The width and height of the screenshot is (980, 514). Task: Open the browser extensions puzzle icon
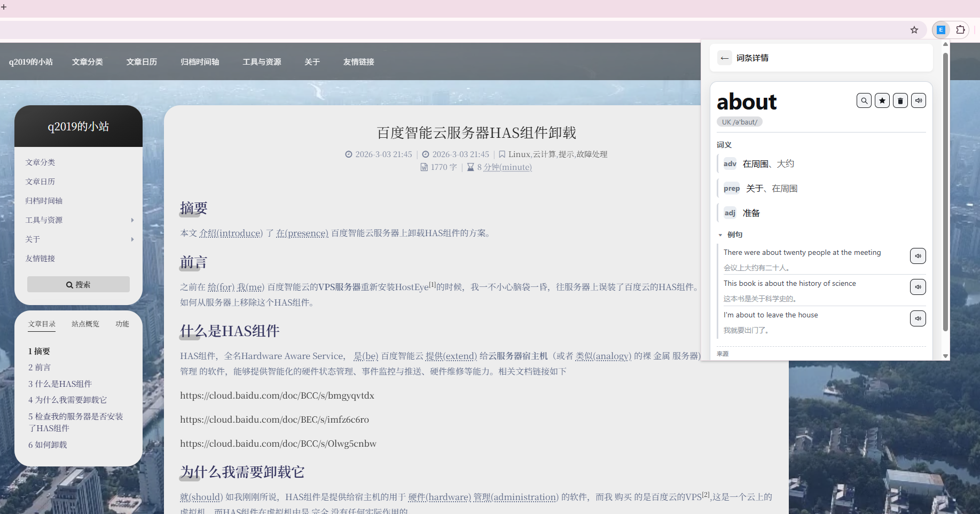click(960, 30)
